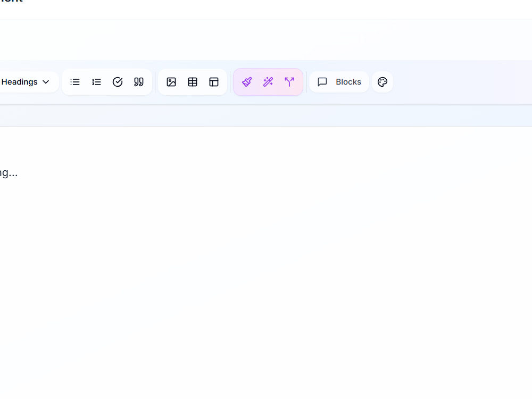This screenshot has width=532, height=399.
Task: Open the Blocks button
Action: (339, 82)
